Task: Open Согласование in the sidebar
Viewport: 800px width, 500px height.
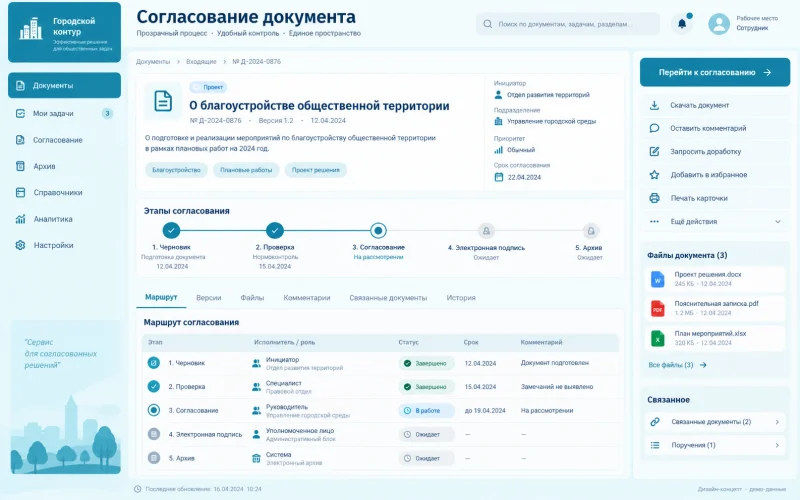Action: (x=64, y=140)
